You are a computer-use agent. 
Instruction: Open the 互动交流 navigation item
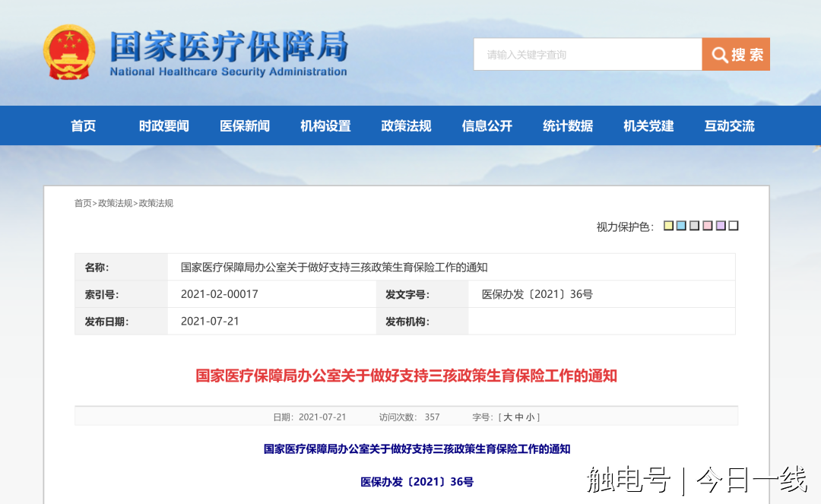click(x=729, y=125)
